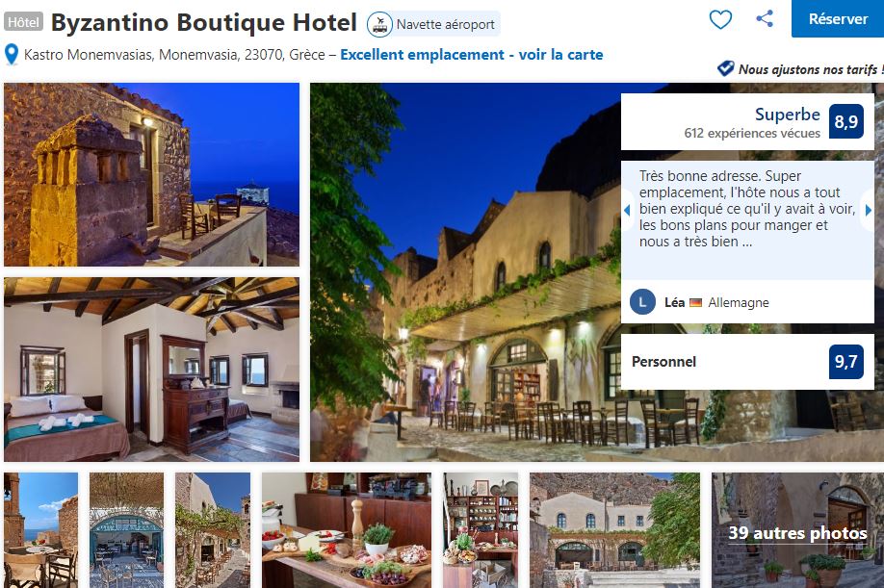Click the airport shuttle icon
Viewport: 884px width, 588px height.
tap(380, 24)
